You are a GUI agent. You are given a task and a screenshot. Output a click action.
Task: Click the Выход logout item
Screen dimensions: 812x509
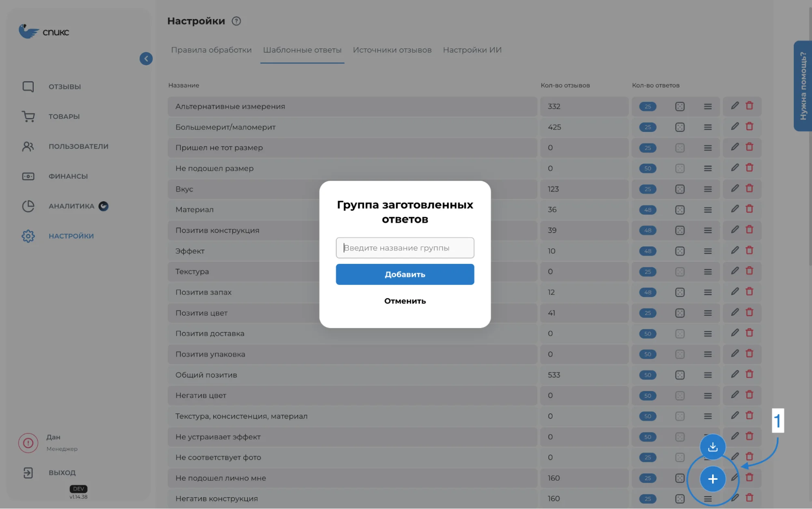49,472
